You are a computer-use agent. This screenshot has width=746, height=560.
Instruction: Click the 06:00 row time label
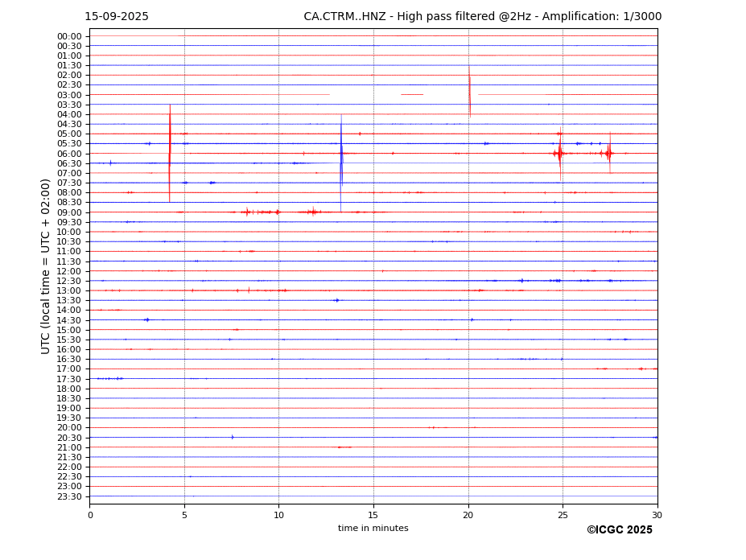point(69,154)
